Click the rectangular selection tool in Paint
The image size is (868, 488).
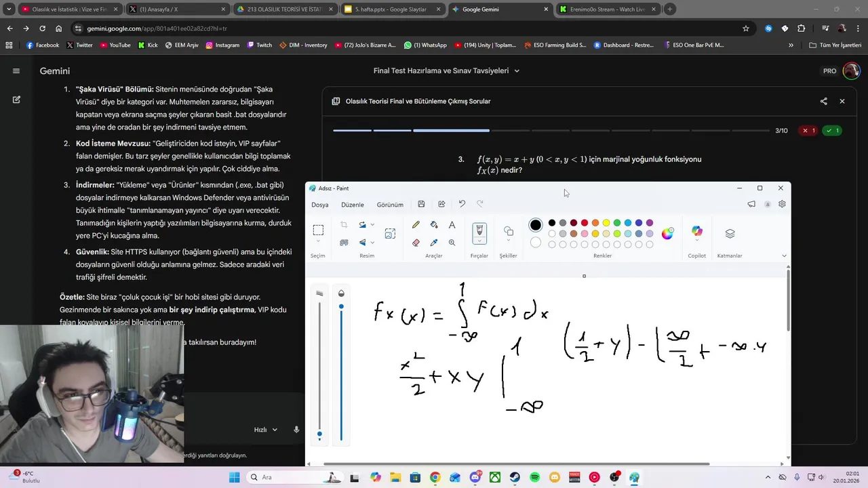(318, 230)
